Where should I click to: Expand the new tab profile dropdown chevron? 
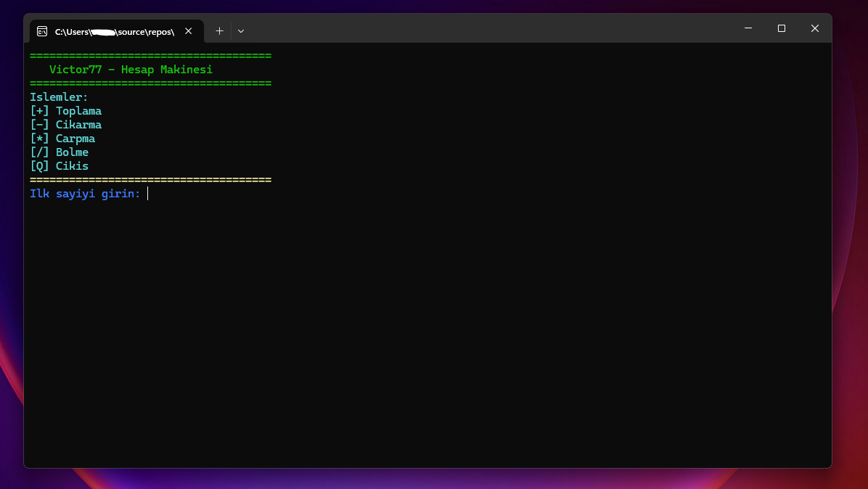[241, 31]
